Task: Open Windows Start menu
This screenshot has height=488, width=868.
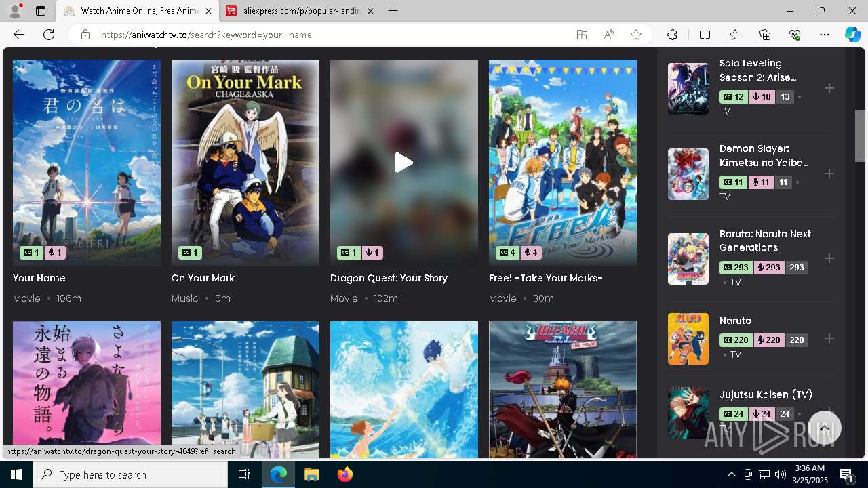Action: point(16,474)
